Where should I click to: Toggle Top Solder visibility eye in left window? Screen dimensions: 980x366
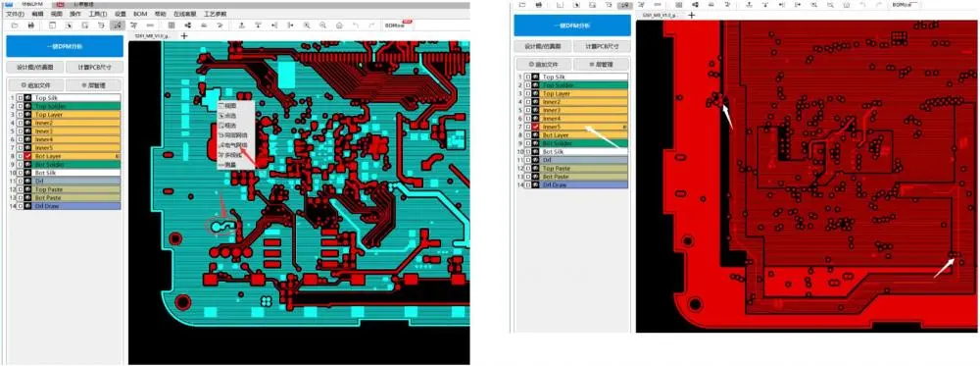click(27, 106)
